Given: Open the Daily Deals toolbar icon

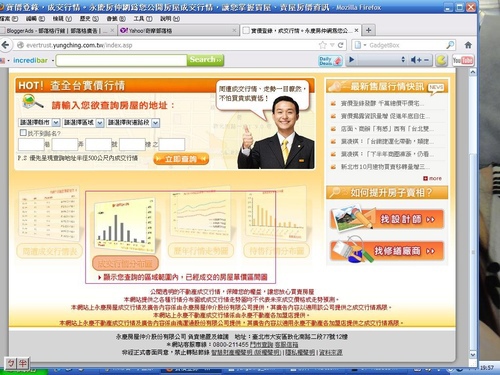Looking at the screenshot, I should click(x=330, y=60).
